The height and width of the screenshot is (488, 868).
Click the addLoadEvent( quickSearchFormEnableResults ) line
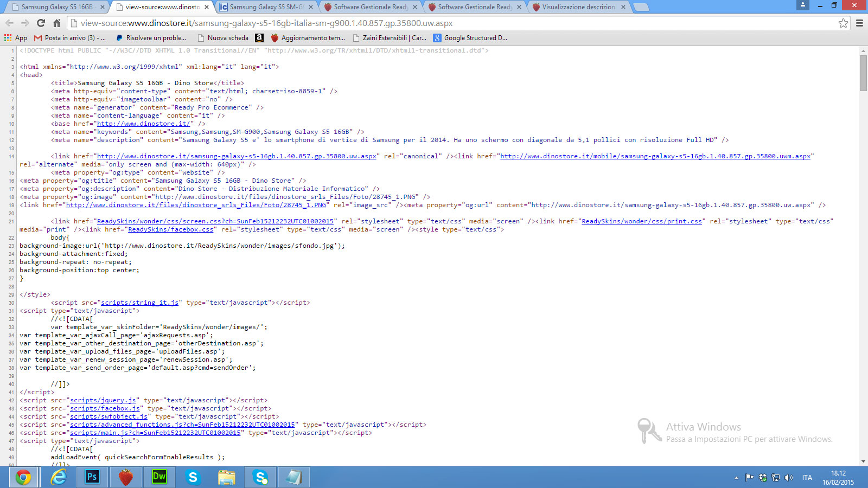(x=138, y=457)
